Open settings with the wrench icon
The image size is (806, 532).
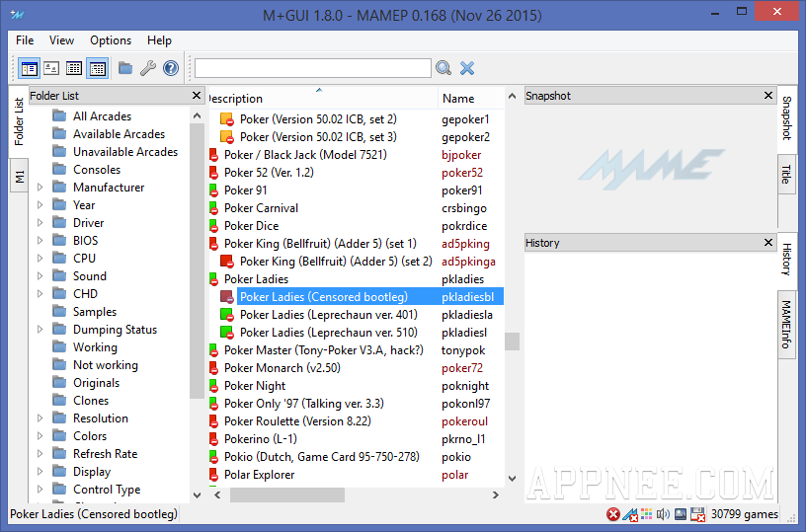[x=148, y=68]
